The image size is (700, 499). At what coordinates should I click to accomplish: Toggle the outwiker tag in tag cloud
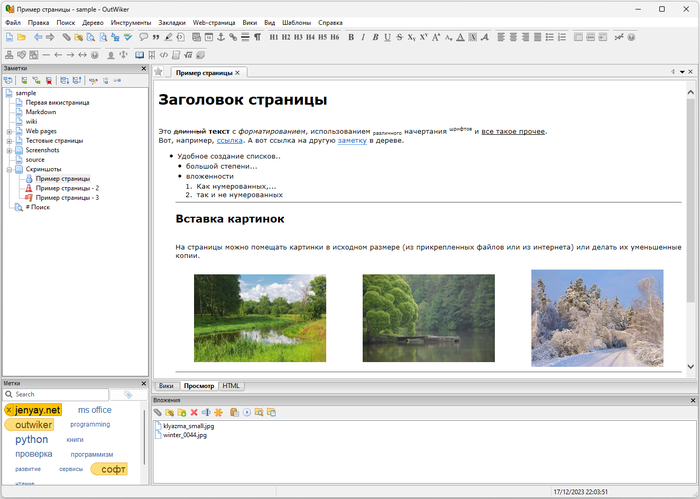pyautogui.click(x=34, y=425)
